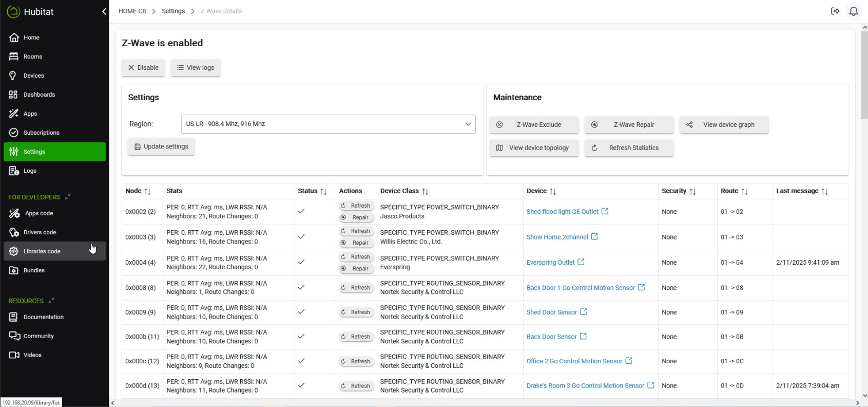Open Shed Door Sensor device link
868x407 pixels.
[x=556, y=312]
